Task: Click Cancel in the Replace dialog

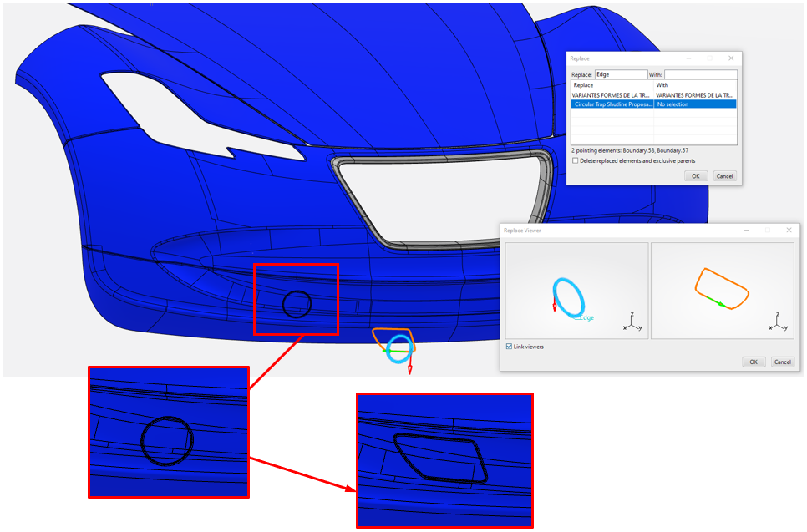Action: click(x=724, y=176)
